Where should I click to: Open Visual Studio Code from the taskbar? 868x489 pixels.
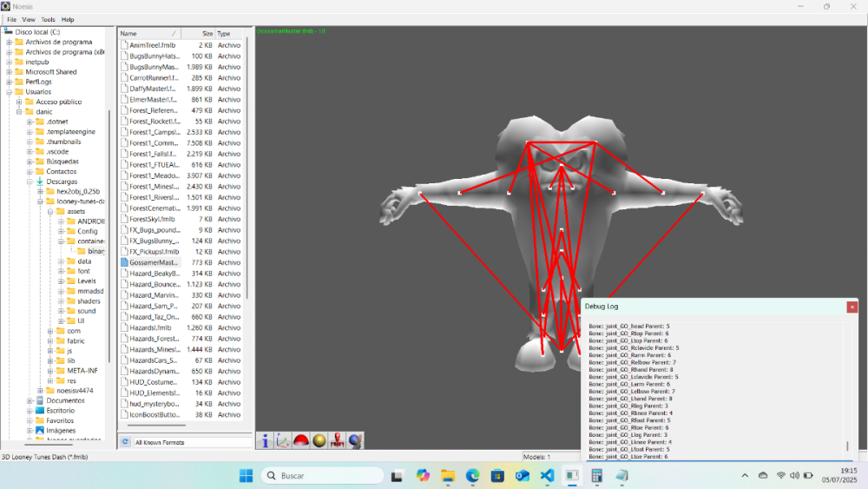click(547, 476)
